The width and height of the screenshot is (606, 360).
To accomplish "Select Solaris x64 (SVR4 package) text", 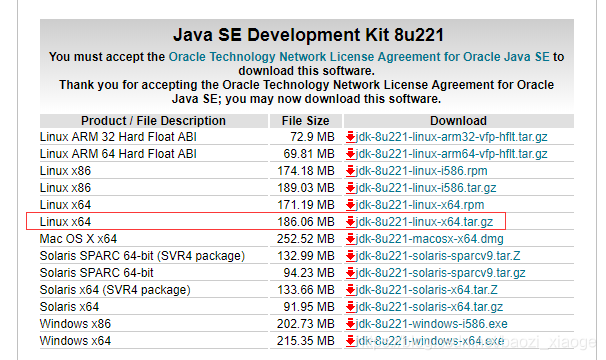I will tap(115, 290).
